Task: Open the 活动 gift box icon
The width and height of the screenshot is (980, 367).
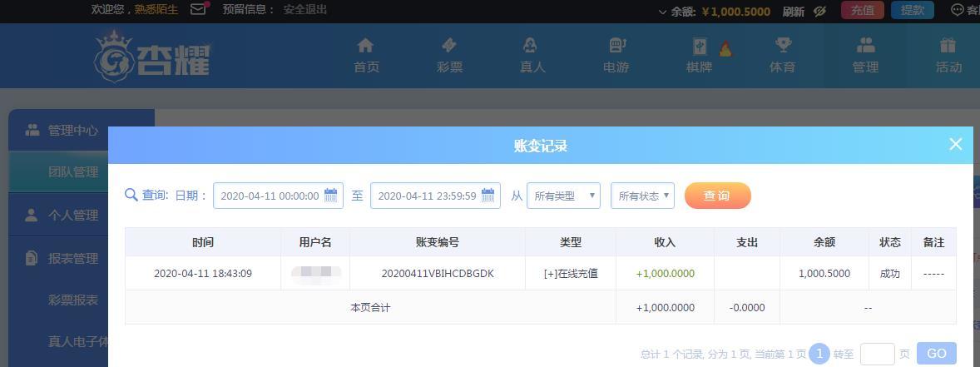Action: coord(948,46)
